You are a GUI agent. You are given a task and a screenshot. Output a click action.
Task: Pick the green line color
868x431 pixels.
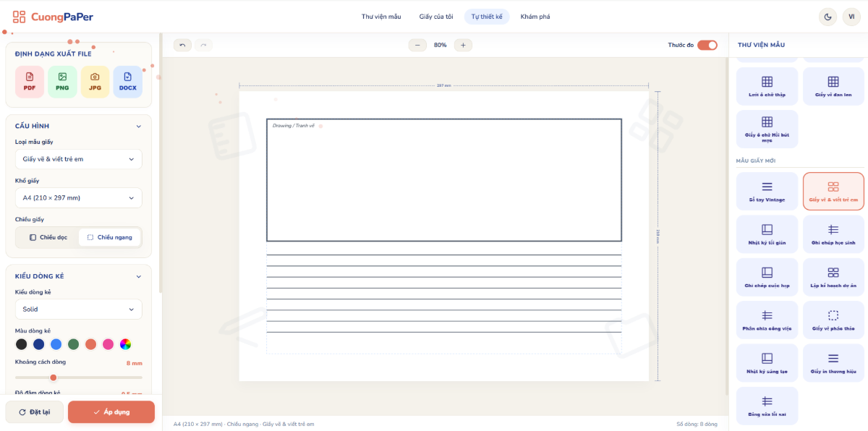(x=74, y=344)
